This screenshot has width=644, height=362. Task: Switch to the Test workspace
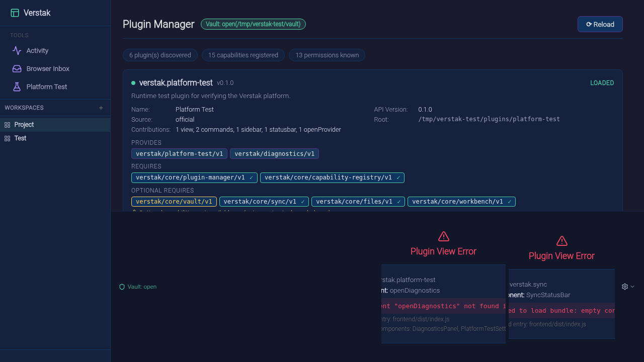tap(55, 138)
